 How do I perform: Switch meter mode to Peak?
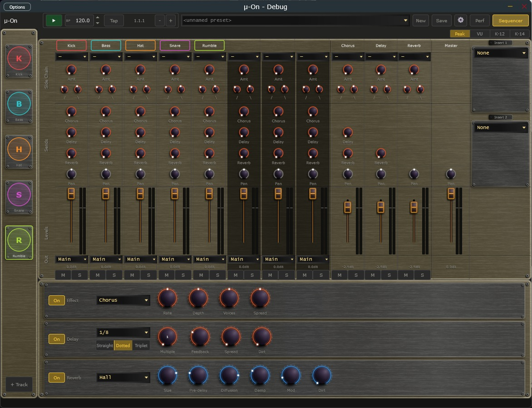click(460, 34)
